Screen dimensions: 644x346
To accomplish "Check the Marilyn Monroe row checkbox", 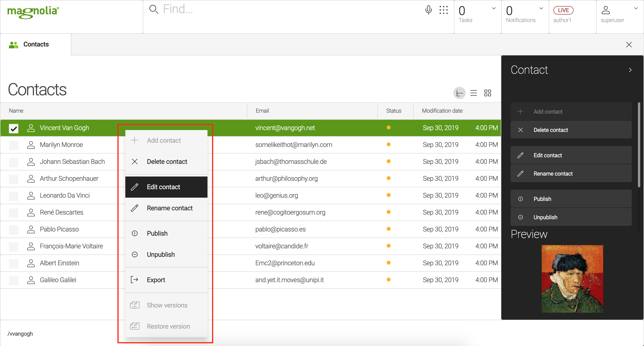I will point(14,145).
